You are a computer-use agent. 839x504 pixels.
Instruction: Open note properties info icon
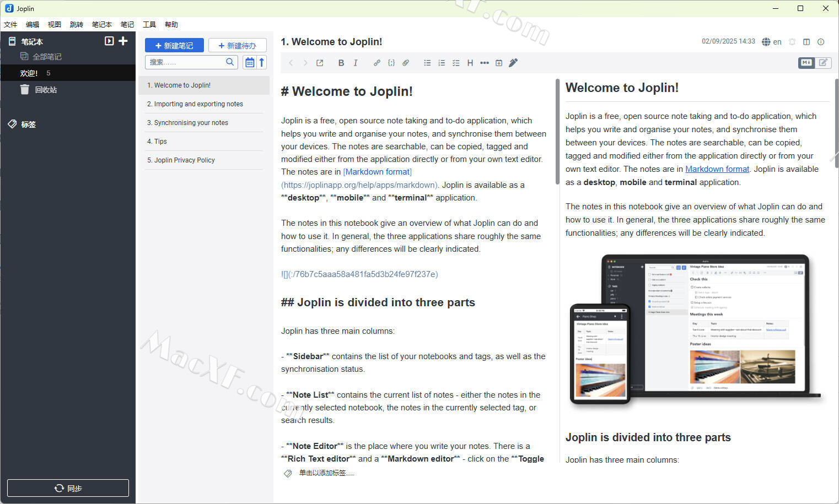pos(821,42)
